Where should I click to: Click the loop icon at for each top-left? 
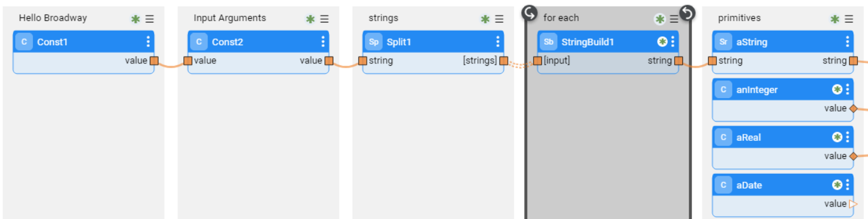tap(529, 12)
